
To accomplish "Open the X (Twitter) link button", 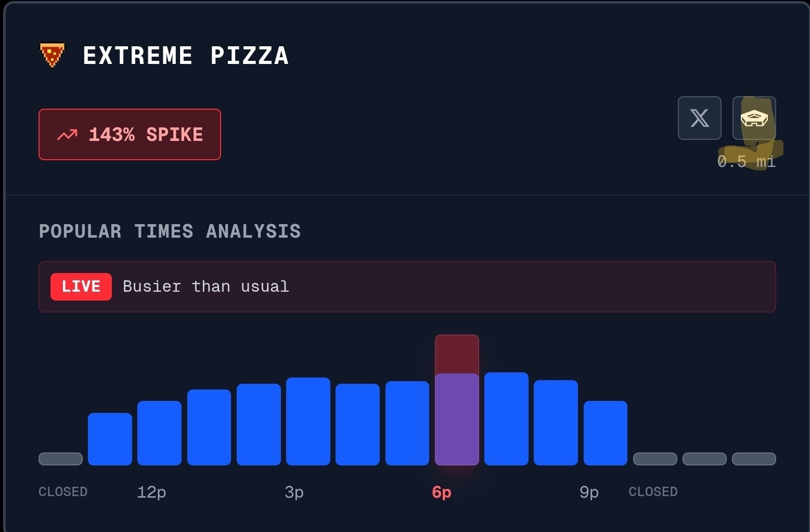I will [699, 118].
